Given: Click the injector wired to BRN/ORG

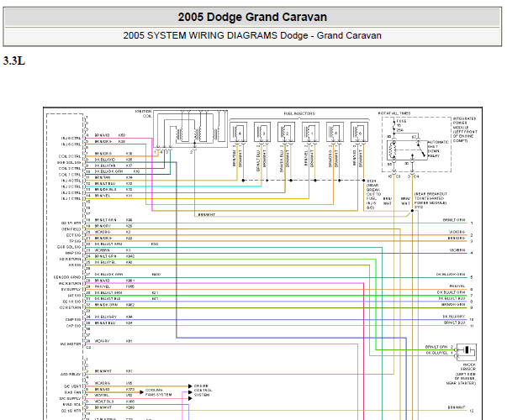Looking at the screenshot, I should pos(335,132).
